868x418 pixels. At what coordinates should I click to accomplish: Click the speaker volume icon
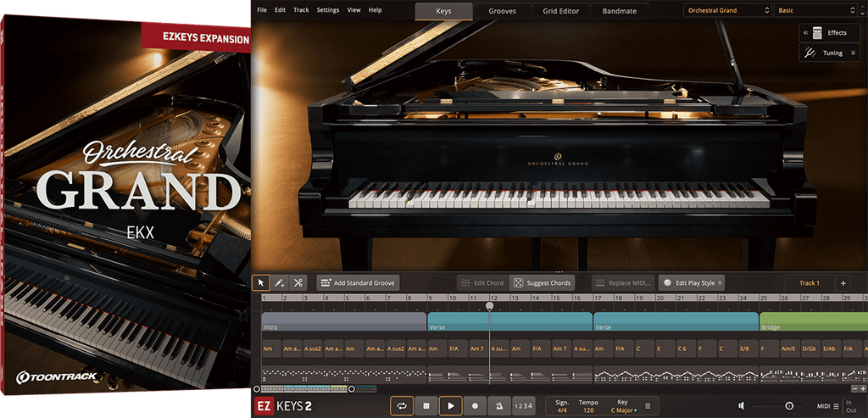tap(742, 406)
